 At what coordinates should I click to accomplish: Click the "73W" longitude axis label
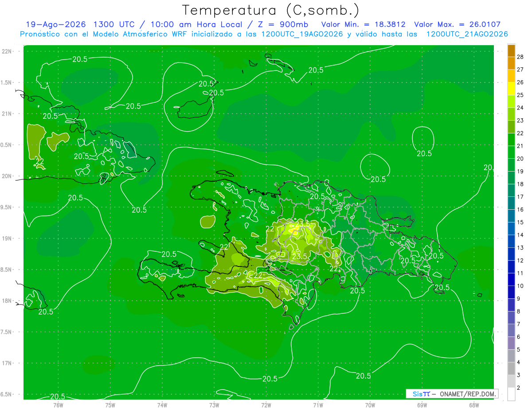214,405
